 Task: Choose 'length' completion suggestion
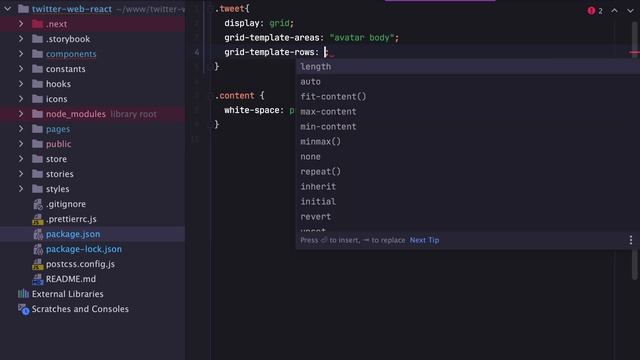click(468, 67)
